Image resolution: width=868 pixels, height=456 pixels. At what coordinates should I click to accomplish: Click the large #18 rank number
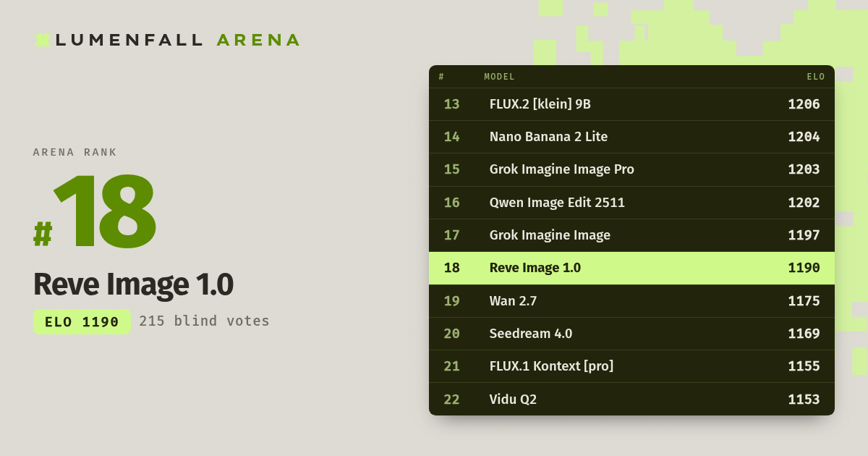point(95,212)
